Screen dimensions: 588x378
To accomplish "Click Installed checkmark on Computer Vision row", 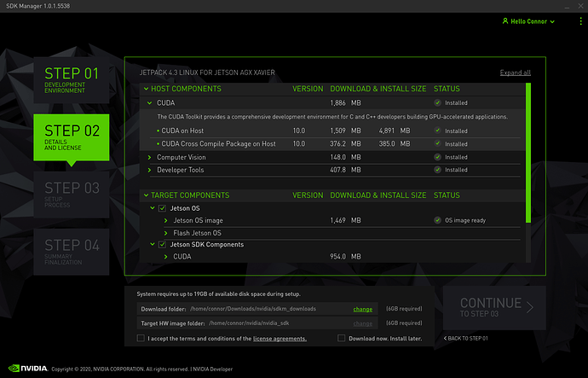I will tap(437, 157).
